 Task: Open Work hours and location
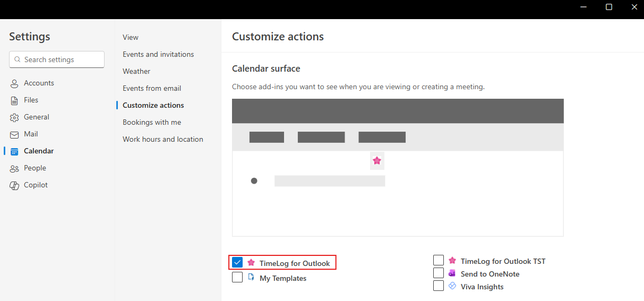163,139
